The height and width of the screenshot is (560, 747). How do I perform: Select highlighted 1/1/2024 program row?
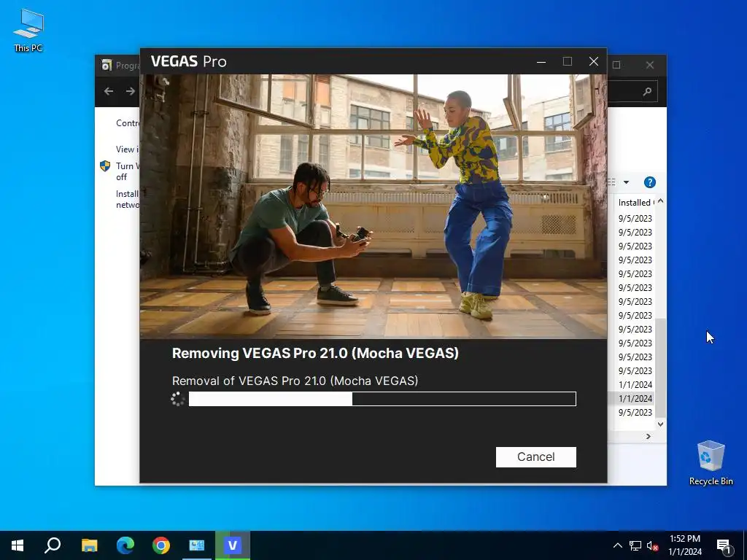pyautogui.click(x=632, y=399)
